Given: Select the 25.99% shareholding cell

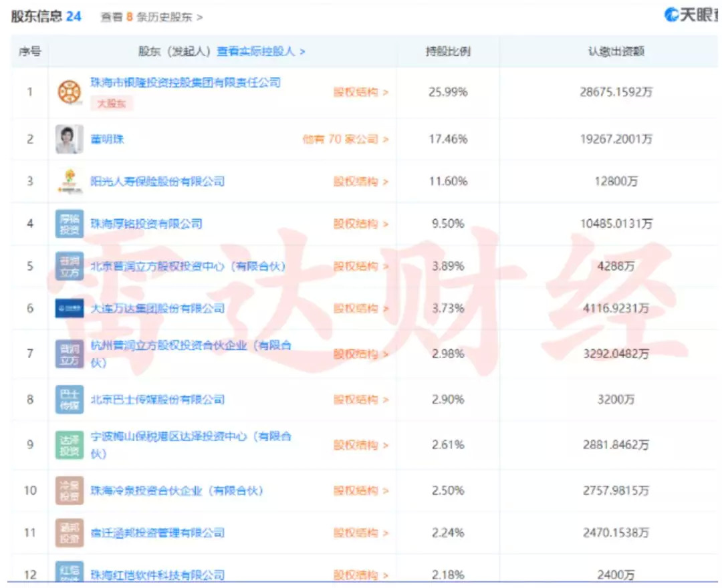Looking at the screenshot, I should click(448, 92).
